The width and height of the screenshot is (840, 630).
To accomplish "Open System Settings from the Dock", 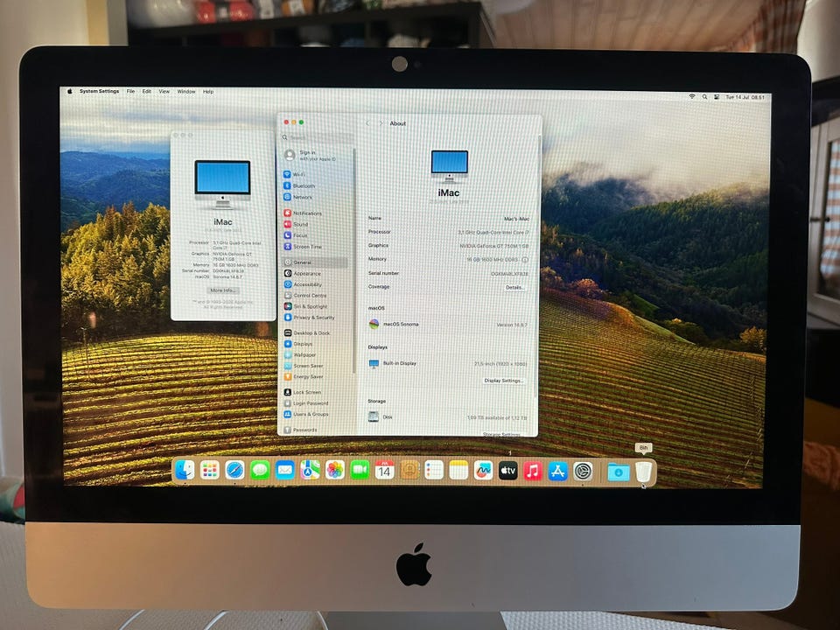I will (583, 471).
